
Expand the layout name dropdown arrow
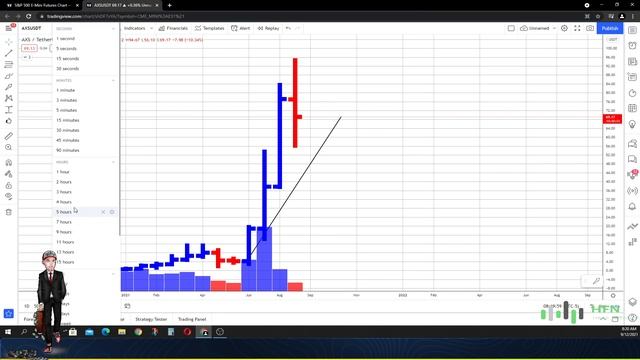coord(554,28)
